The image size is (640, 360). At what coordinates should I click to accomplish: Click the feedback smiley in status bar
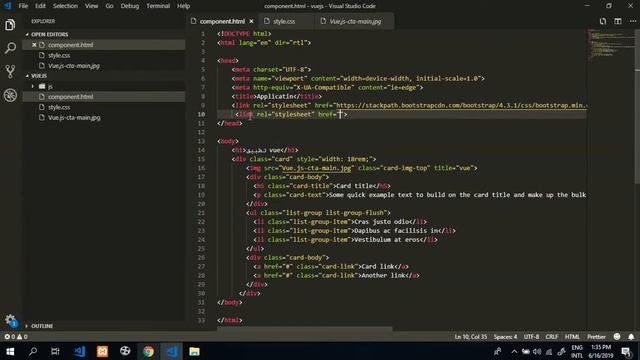point(617,337)
